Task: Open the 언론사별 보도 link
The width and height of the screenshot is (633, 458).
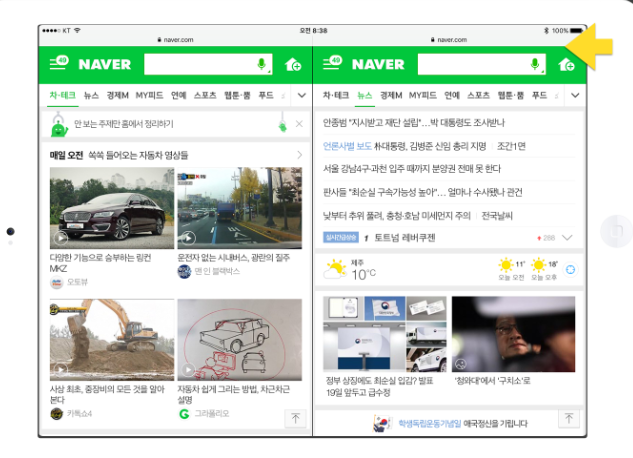Action: (x=347, y=146)
